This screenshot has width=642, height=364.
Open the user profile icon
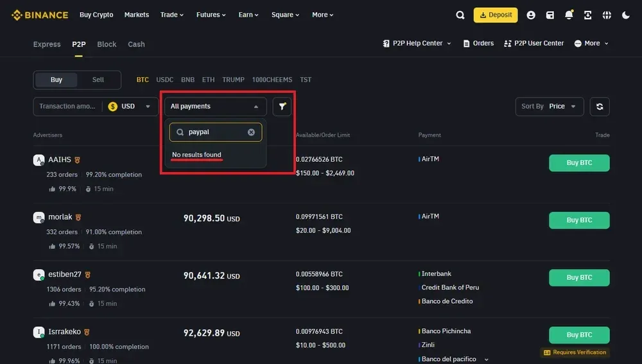coord(531,15)
